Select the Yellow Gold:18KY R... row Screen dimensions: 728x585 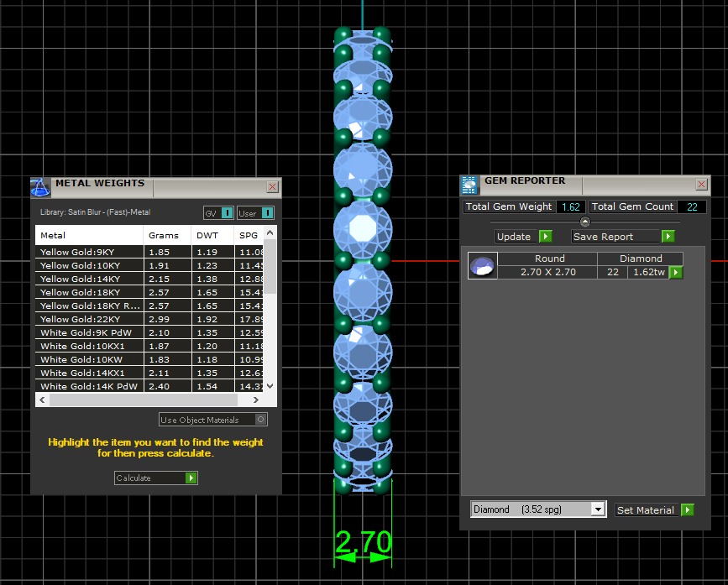[x=149, y=306]
